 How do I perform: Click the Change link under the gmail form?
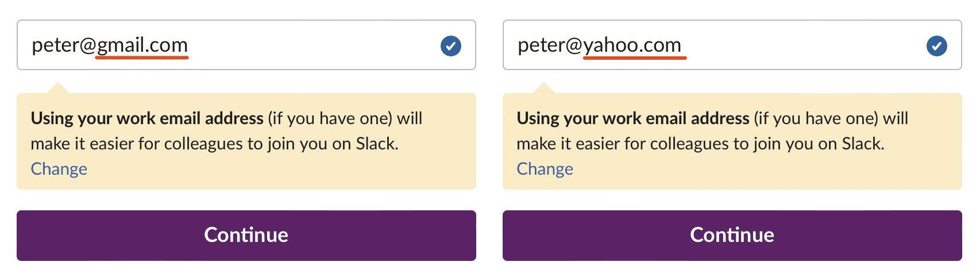click(x=59, y=169)
